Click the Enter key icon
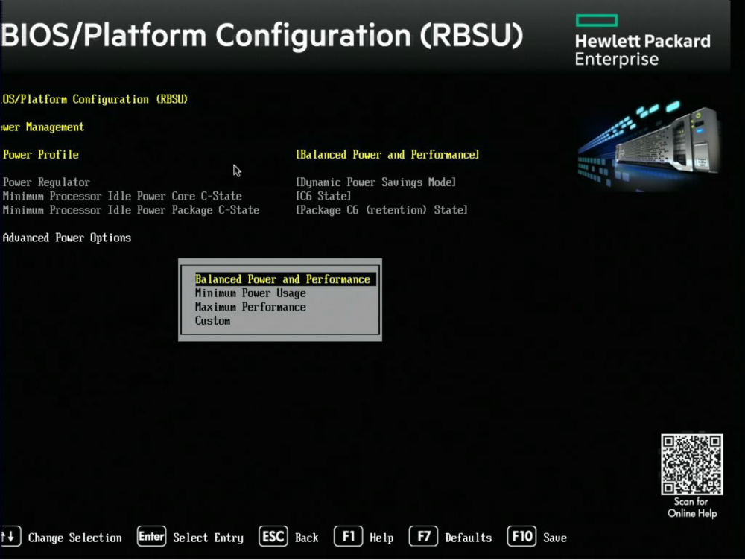This screenshot has height=560, width=745. coord(151,537)
